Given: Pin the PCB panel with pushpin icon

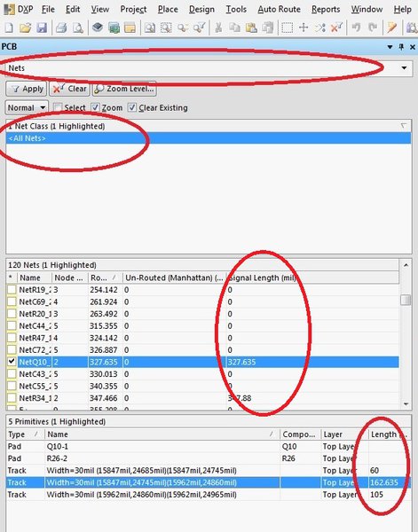Looking at the screenshot, I should [x=401, y=47].
